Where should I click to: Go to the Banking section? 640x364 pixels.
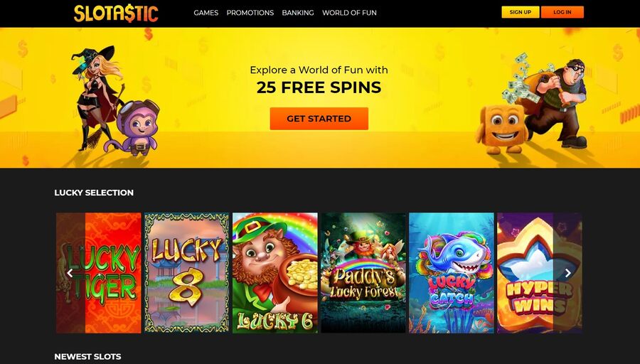[298, 13]
